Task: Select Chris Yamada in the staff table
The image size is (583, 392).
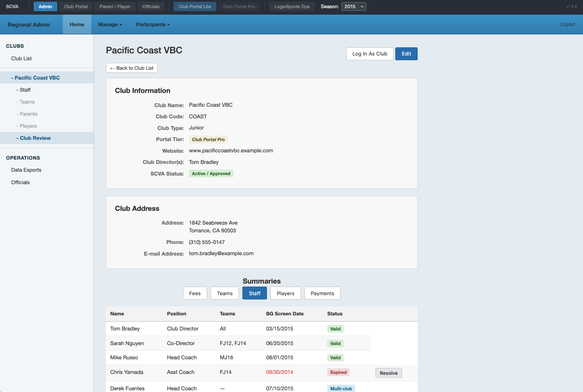Action: point(127,372)
